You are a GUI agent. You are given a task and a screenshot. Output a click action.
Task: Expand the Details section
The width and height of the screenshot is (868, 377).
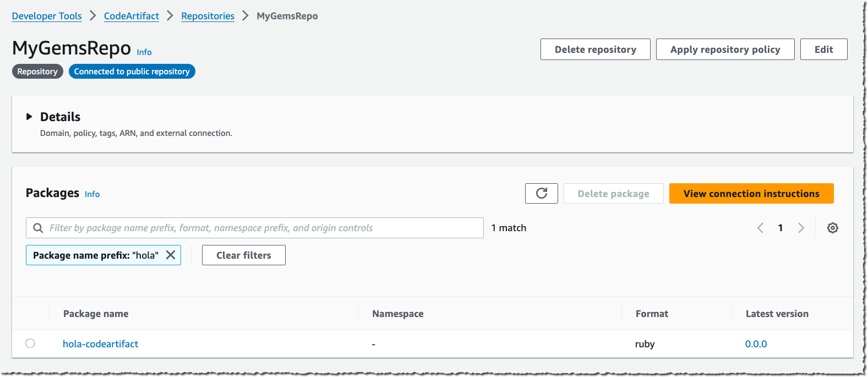(x=29, y=117)
